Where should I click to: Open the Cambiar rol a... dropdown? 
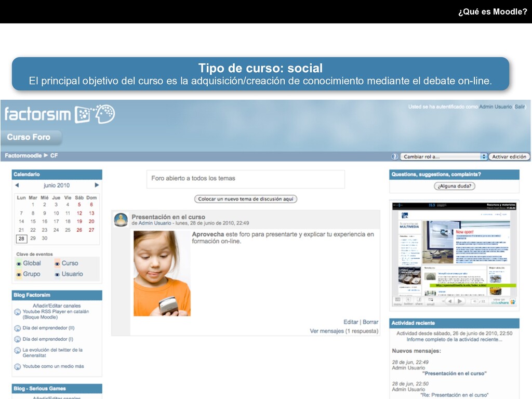(444, 157)
